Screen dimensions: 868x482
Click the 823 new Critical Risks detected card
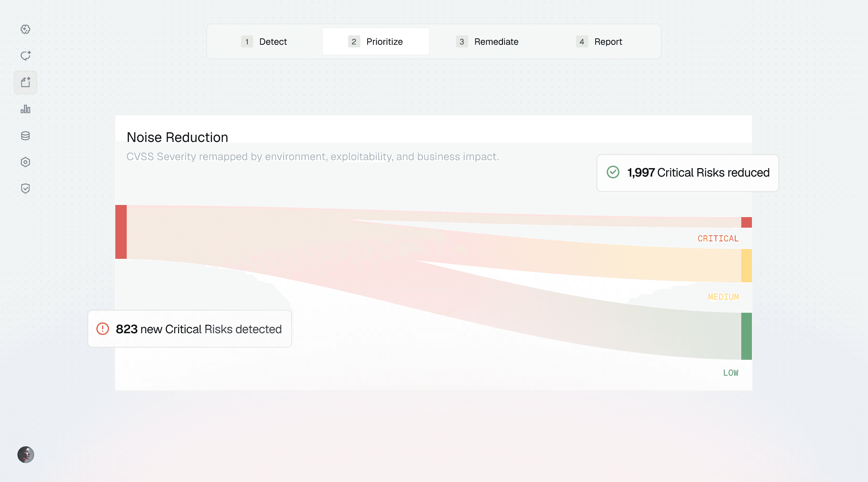[190, 329]
